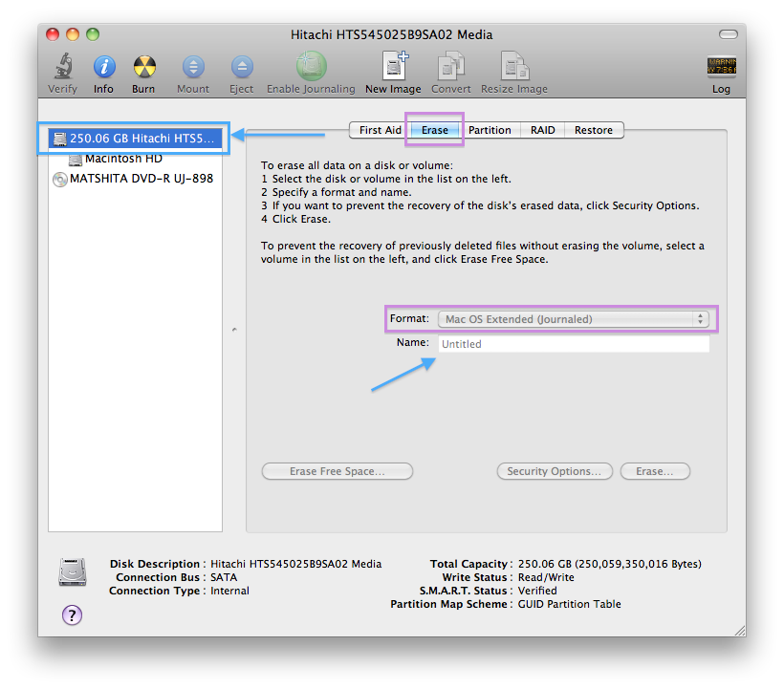Open the Format dropdown menu
This screenshot has height=689, width=784.
tap(574, 319)
